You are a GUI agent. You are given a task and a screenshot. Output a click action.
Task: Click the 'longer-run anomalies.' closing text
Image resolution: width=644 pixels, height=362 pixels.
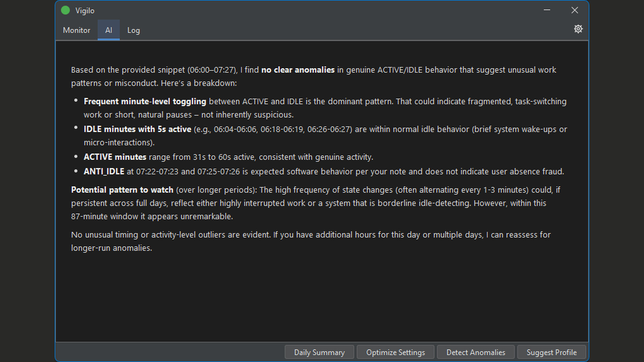112,248
